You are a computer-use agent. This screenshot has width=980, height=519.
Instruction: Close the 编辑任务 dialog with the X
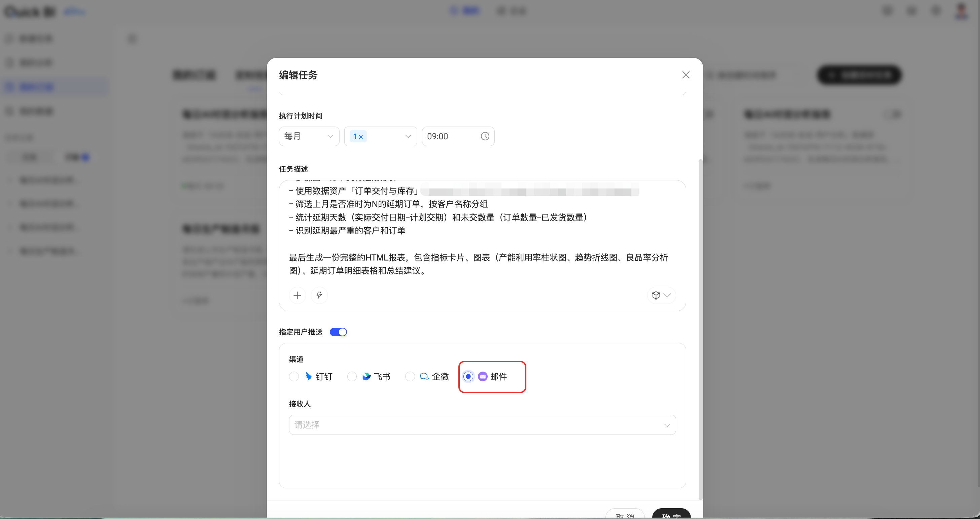pos(686,75)
